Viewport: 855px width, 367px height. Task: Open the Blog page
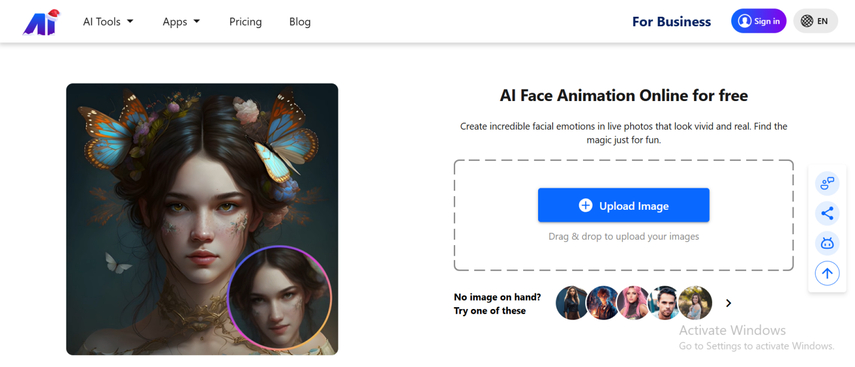click(x=300, y=22)
